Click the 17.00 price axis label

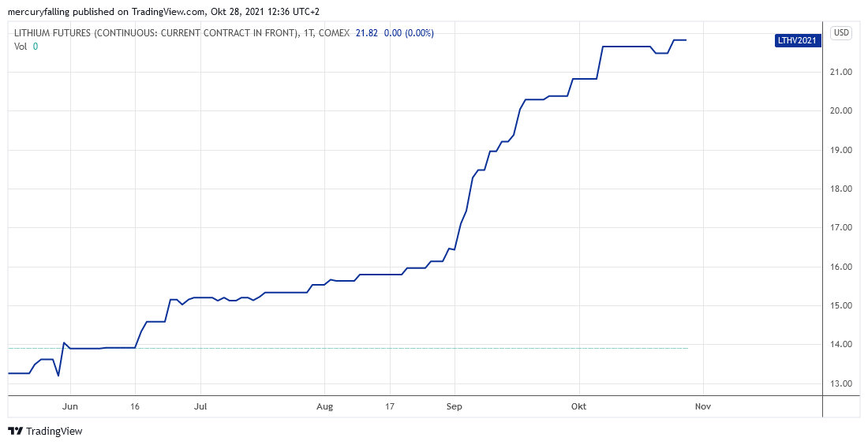click(x=841, y=228)
